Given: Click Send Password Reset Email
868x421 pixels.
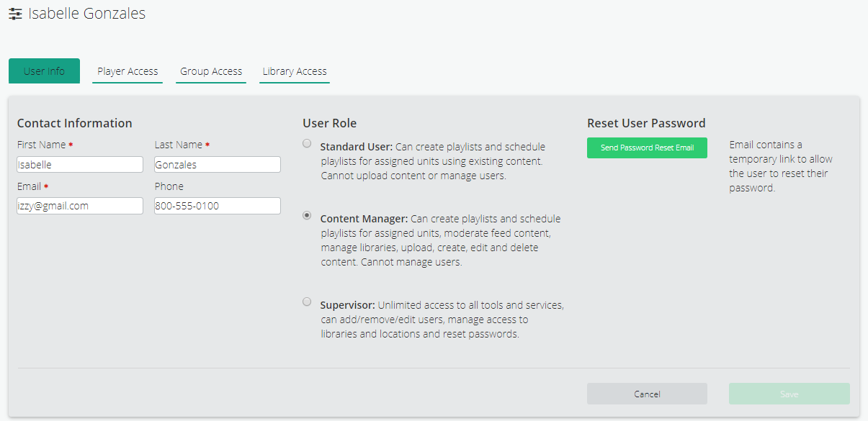Looking at the screenshot, I should tap(646, 148).
